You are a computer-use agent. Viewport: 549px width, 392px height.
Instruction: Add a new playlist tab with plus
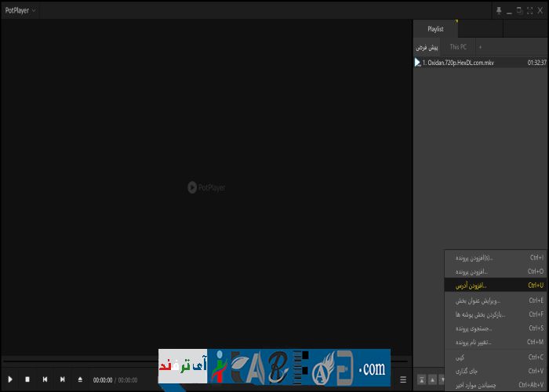click(x=480, y=47)
